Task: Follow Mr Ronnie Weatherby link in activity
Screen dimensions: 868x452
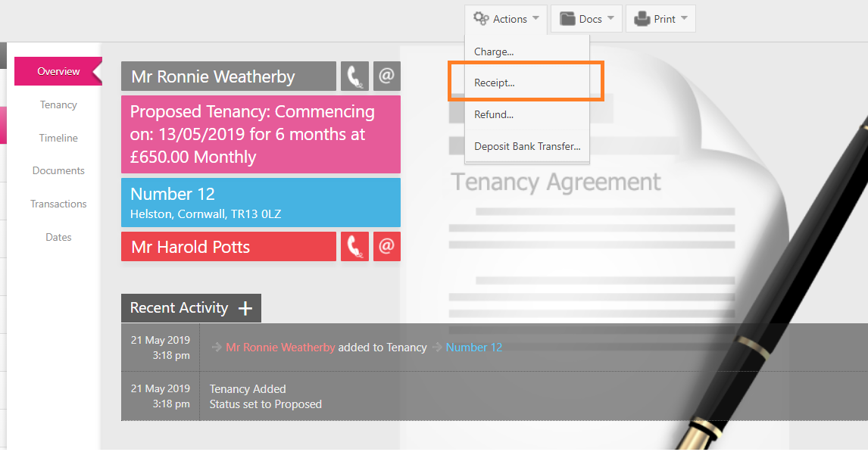Action: point(280,348)
